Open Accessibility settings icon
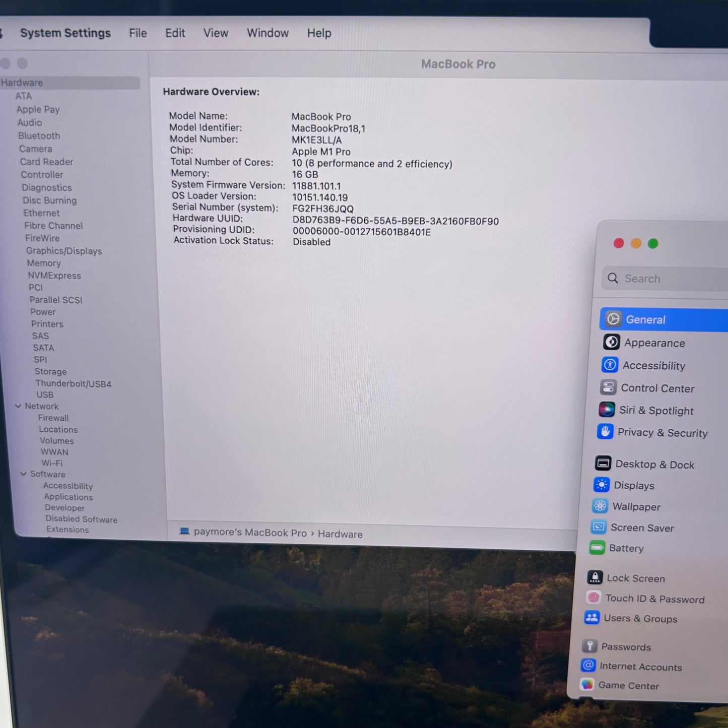The image size is (728, 728). [x=610, y=365]
